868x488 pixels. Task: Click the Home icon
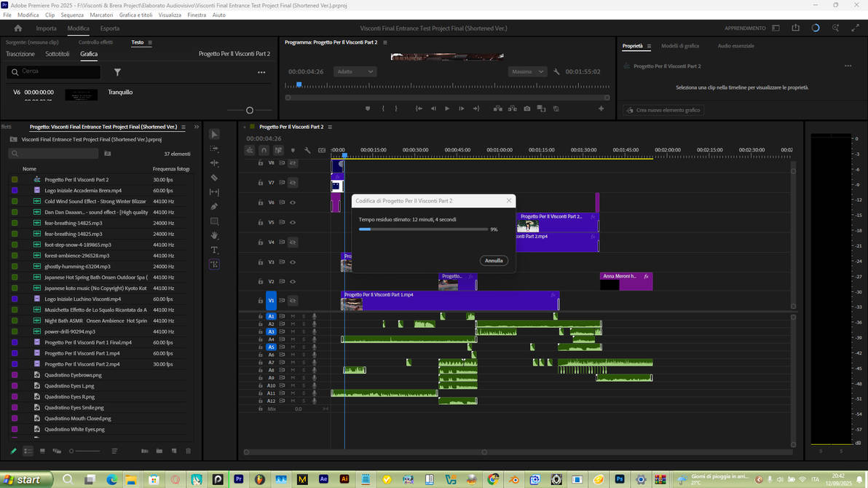point(18,28)
